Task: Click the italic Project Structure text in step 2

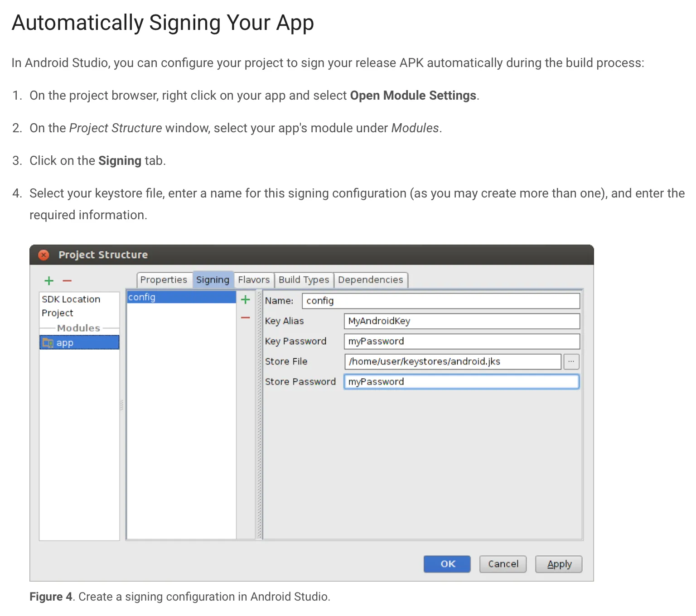Action: (x=116, y=128)
